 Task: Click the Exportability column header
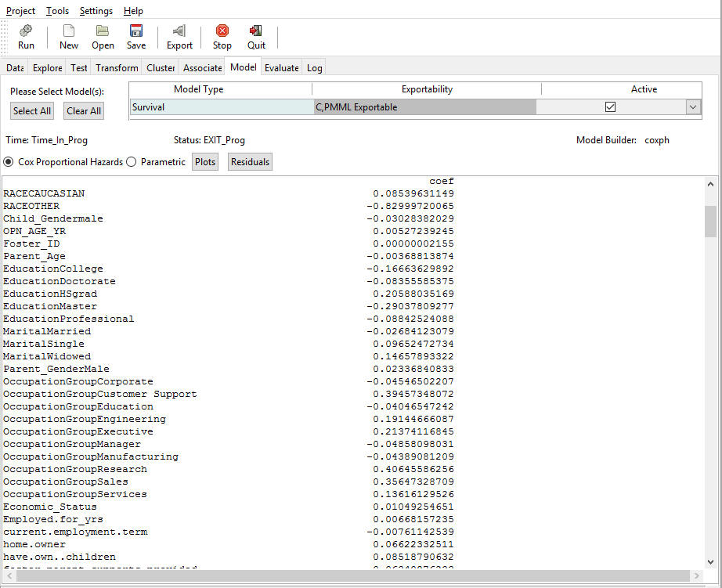click(x=427, y=89)
